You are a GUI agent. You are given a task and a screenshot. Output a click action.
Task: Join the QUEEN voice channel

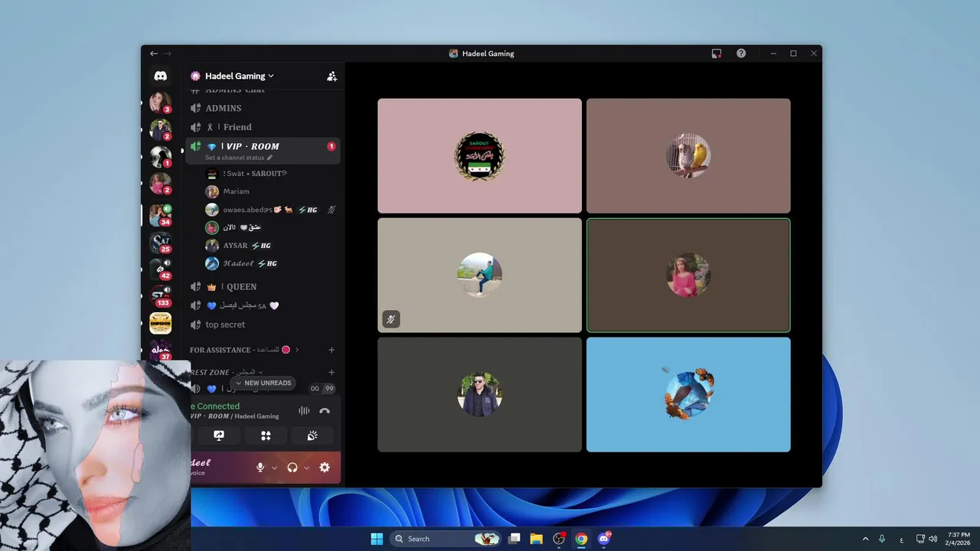point(263,287)
